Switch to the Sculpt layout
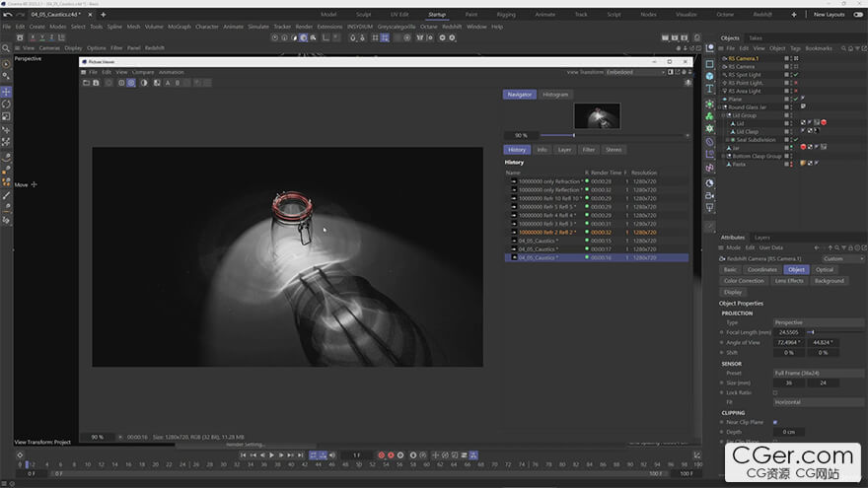The width and height of the screenshot is (868, 488). click(x=364, y=15)
